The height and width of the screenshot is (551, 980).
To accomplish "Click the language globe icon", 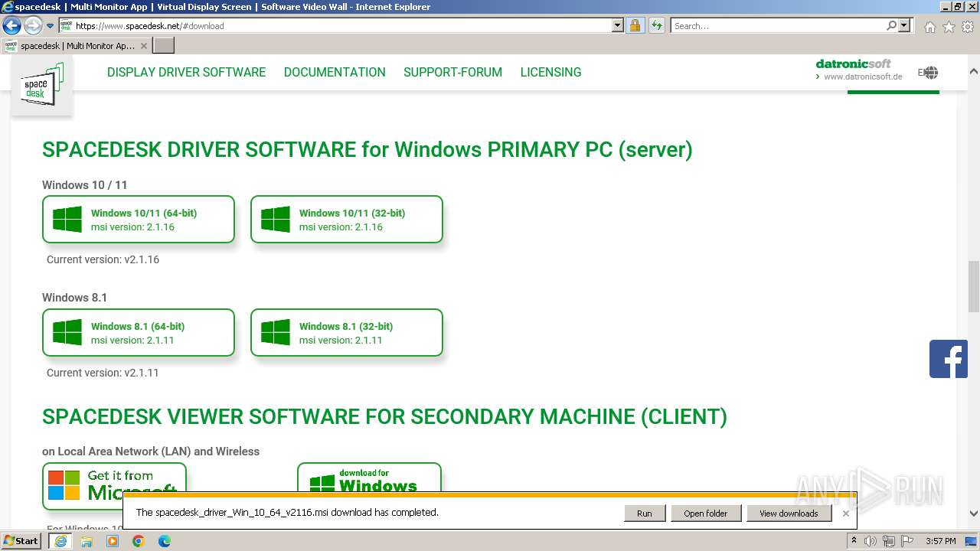I will (929, 73).
